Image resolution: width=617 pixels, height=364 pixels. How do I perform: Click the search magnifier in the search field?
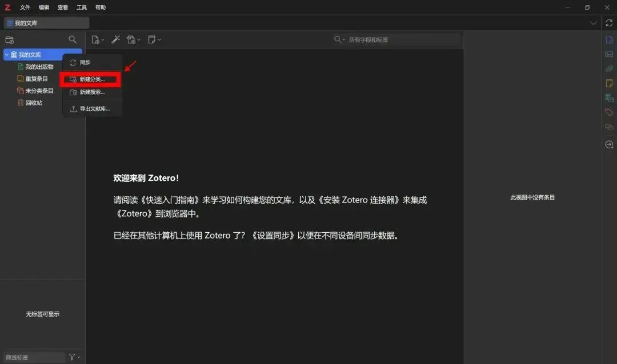click(x=337, y=39)
